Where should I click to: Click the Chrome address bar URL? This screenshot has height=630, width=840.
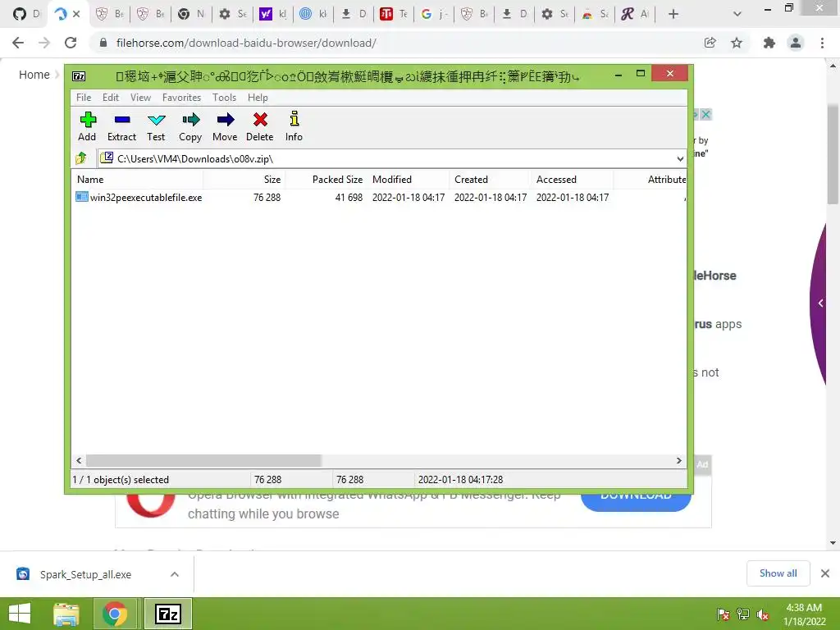(246, 43)
